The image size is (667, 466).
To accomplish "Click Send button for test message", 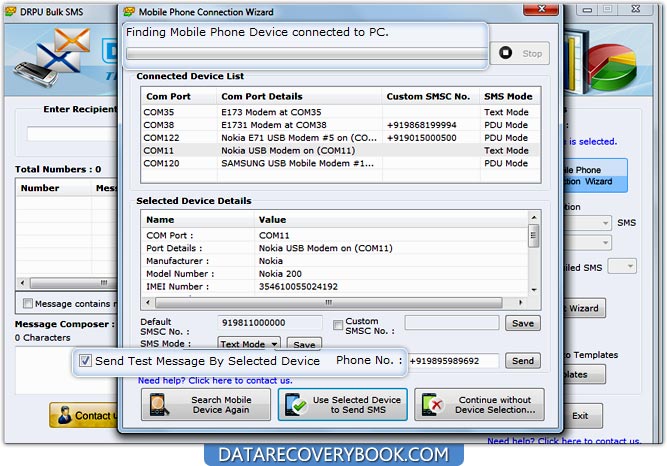I will 523,361.
